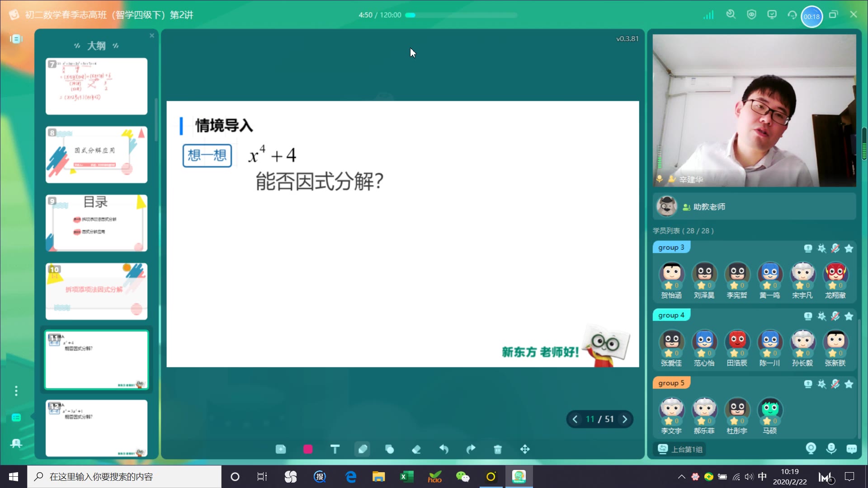The image size is (868, 488).
Task: Award star to group 4
Action: pos(849,316)
